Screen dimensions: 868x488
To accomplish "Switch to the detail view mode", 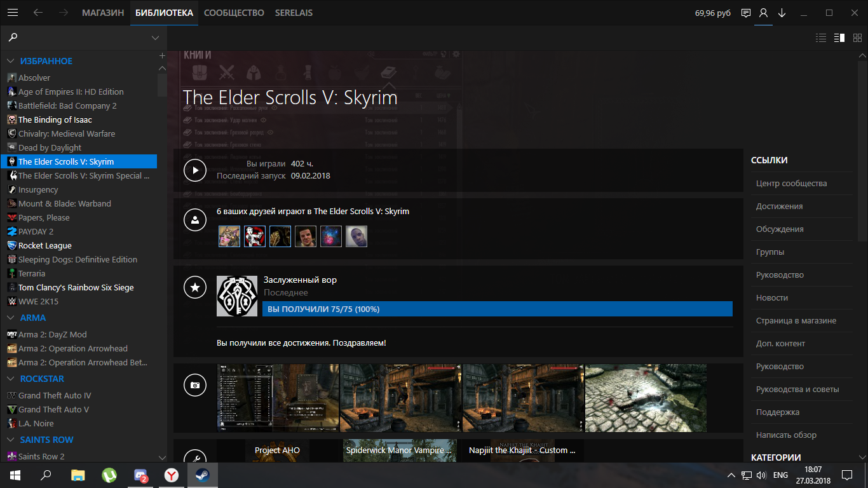I will 839,37.
